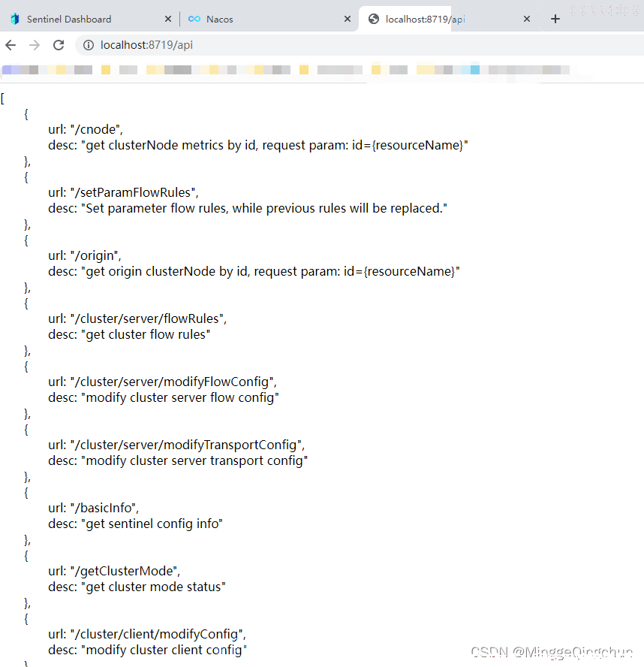View site information icon in address bar
This screenshot has width=644, height=667.
pos(89,45)
